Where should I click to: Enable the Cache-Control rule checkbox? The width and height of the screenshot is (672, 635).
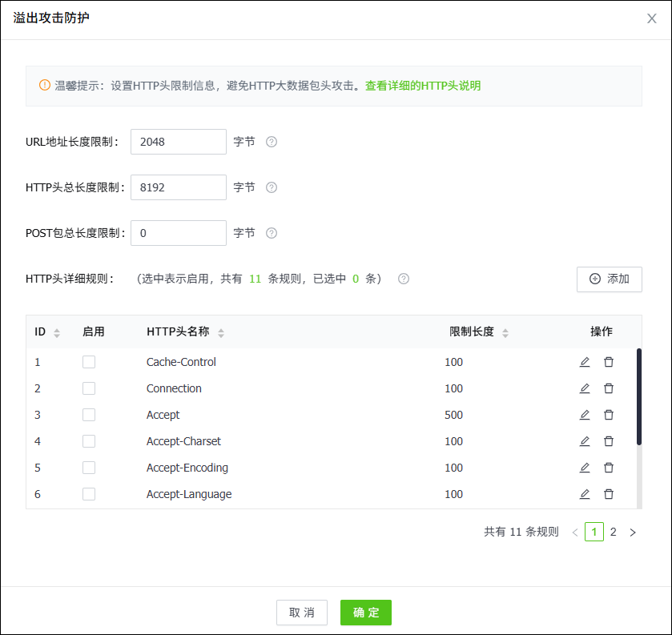tap(89, 362)
